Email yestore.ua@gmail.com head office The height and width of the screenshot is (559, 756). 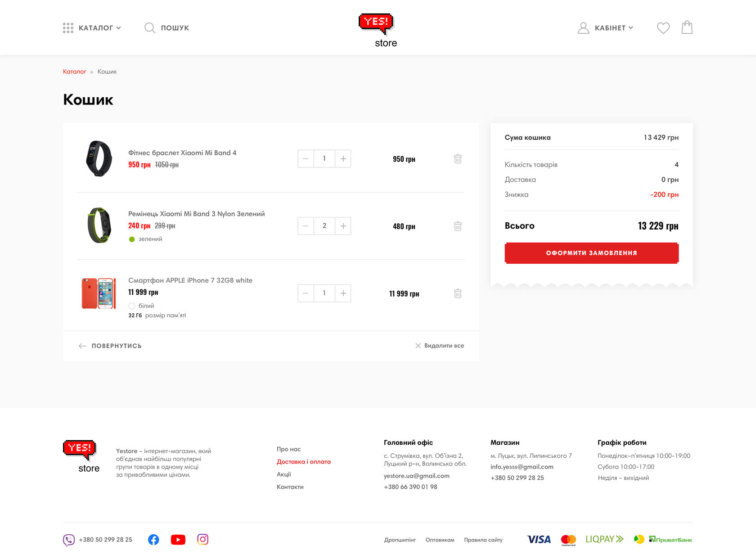(x=417, y=476)
